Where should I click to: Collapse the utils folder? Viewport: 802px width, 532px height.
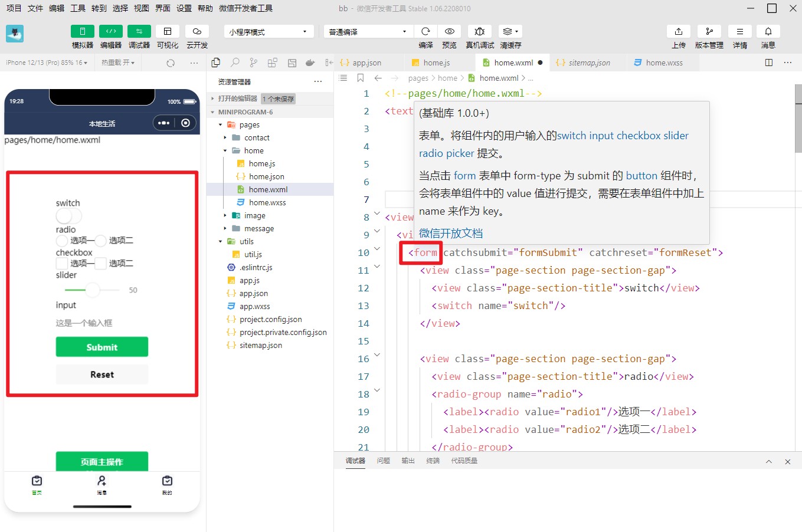(220, 241)
